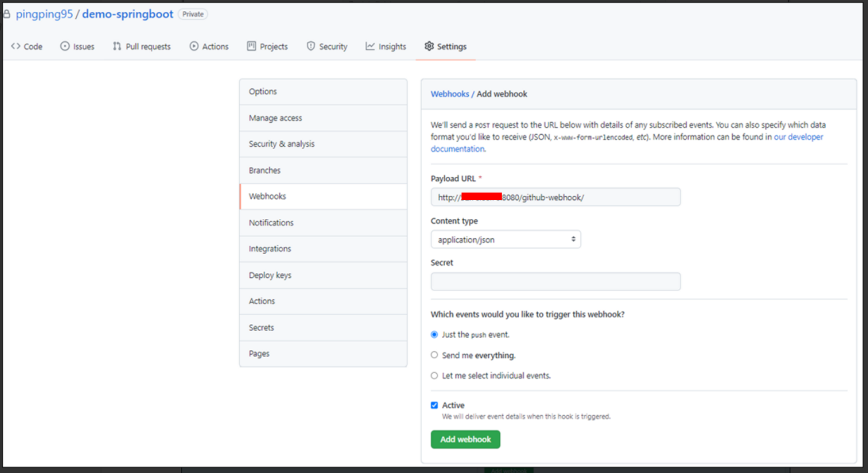Choose Let me select individual events
Image resolution: width=868 pixels, height=473 pixels.
(x=434, y=376)
